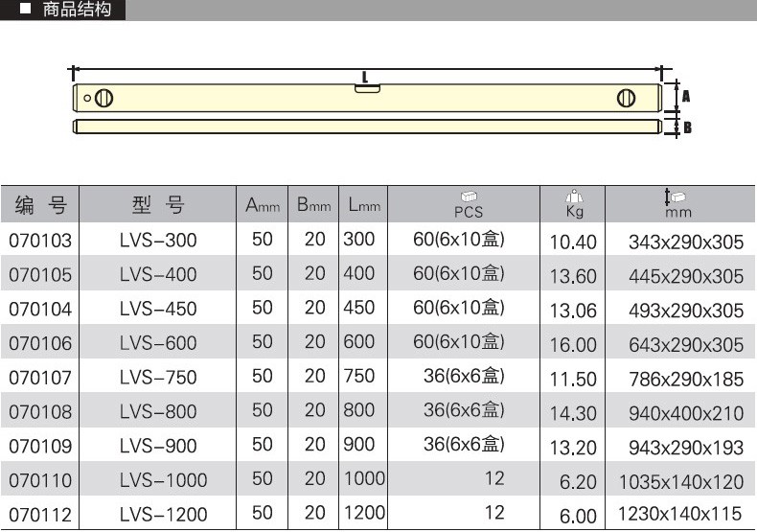Click the left bubble vial on the level diagram
The height and width of the screenshot is (532, 757).
pyautogui.click(x=105, y=98)
